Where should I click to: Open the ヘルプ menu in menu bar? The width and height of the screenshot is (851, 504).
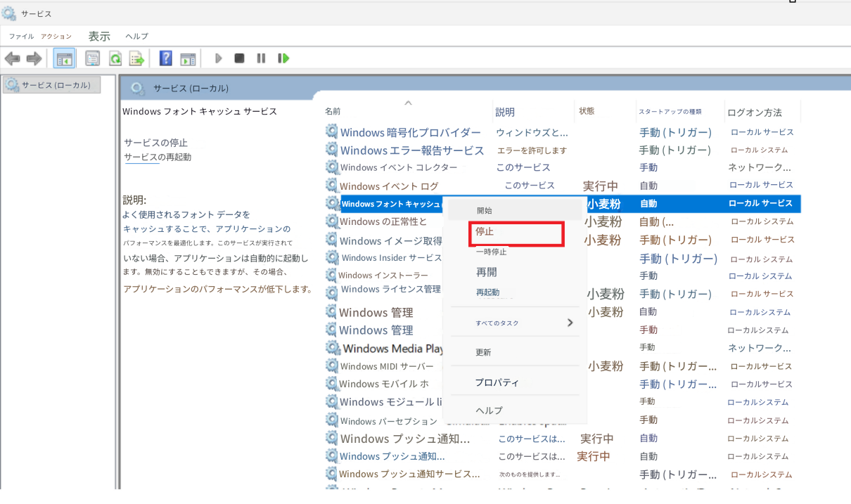pos(136,36)
